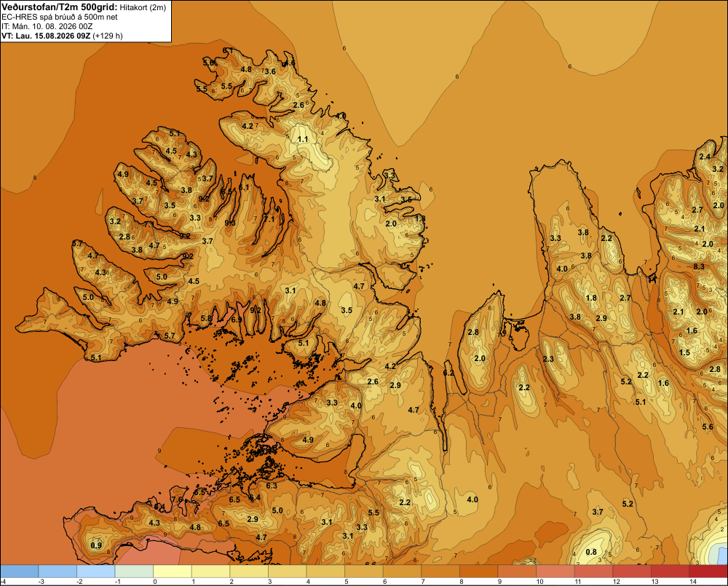Click the temperature value '6.3' on the map
This screenshot has width=728, height=586.
pyautogui.click(x=271, y=486)
